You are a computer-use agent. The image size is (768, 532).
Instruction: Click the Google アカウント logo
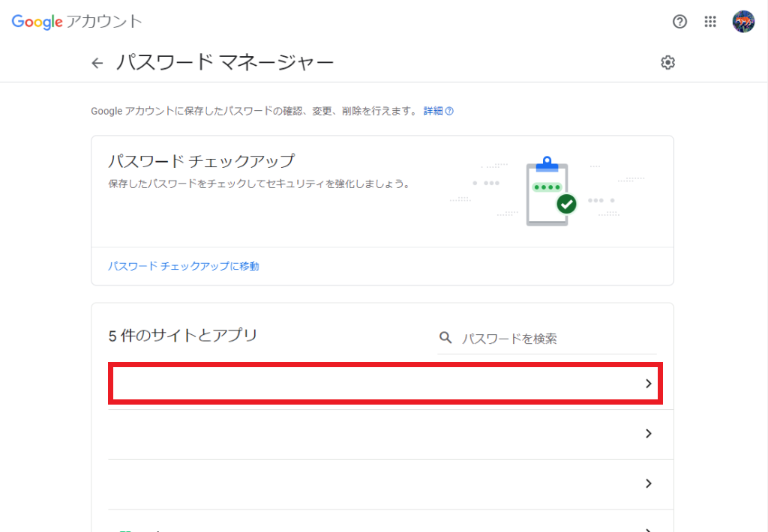pos(76,22)
